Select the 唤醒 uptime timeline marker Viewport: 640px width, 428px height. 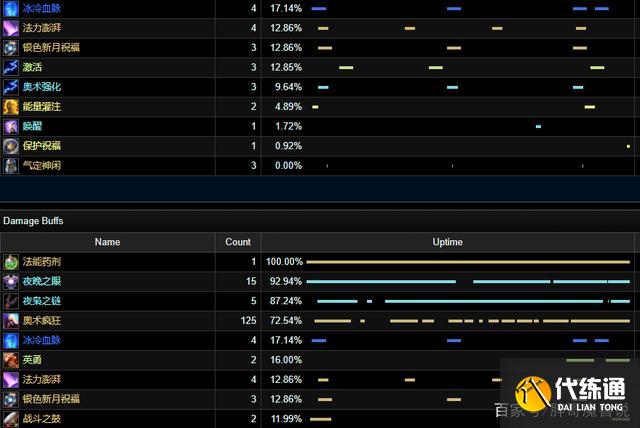(x=538, y=126)
